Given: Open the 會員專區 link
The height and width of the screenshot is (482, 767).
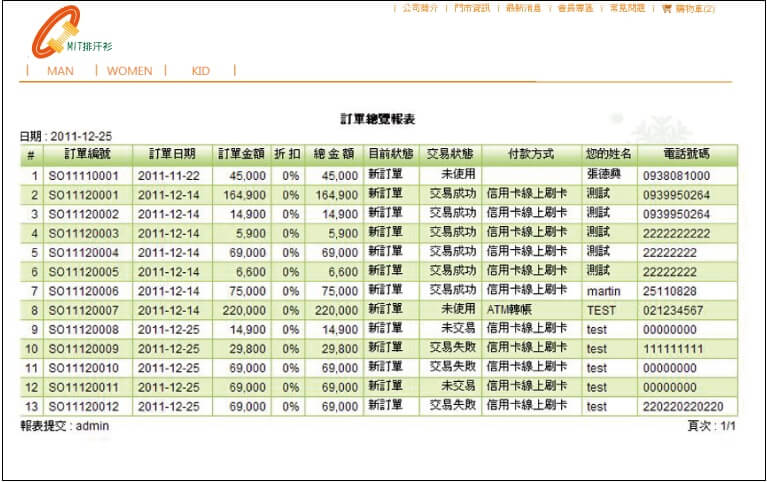Looking at the screenshot, I should point(575,8).
